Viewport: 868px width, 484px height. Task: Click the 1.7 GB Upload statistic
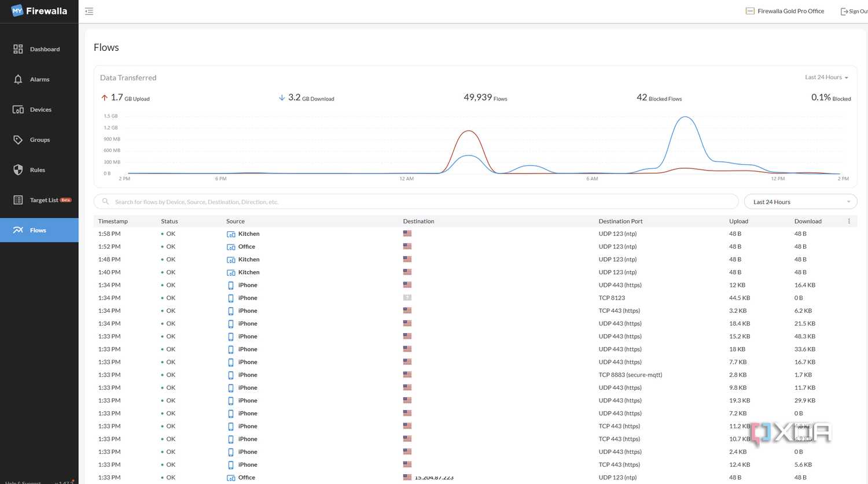coord(126,98)
